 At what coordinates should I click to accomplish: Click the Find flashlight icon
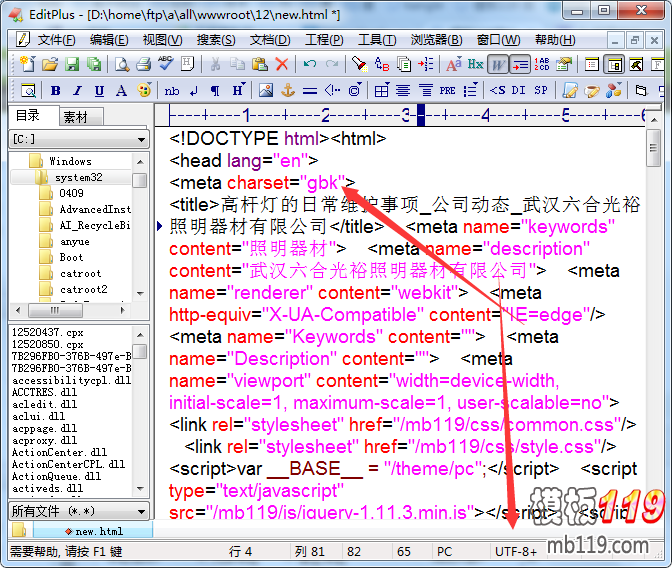point(359,64)
